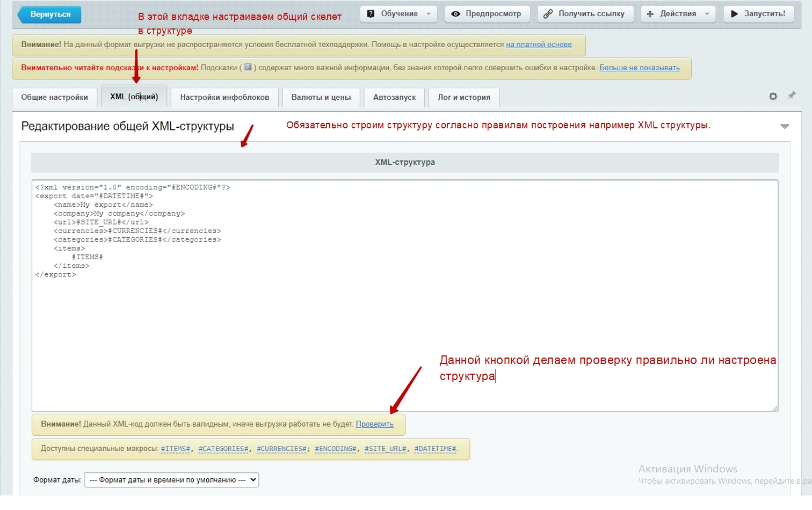
Task: Open the Действия dropdown menu
Action: (x=678, y=14)
